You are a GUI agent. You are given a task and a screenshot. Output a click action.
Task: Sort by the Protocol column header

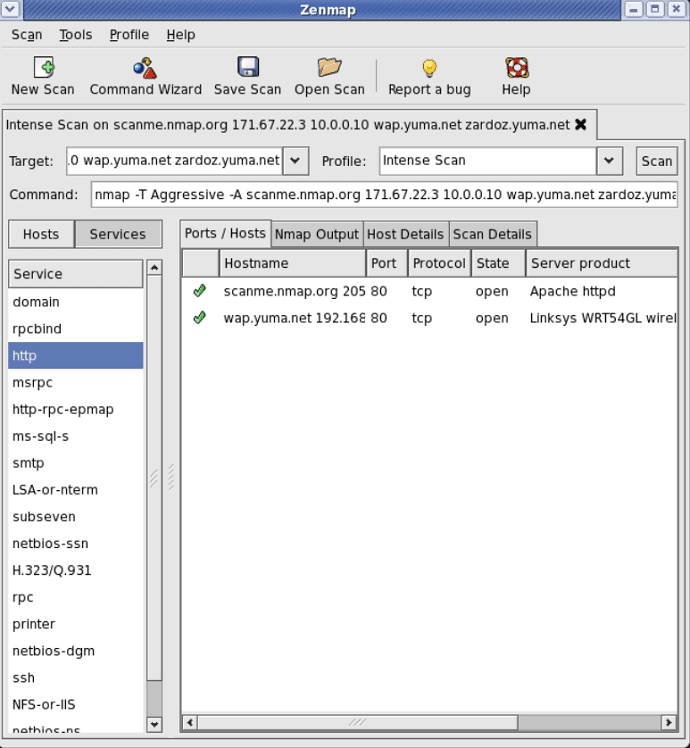439,263
